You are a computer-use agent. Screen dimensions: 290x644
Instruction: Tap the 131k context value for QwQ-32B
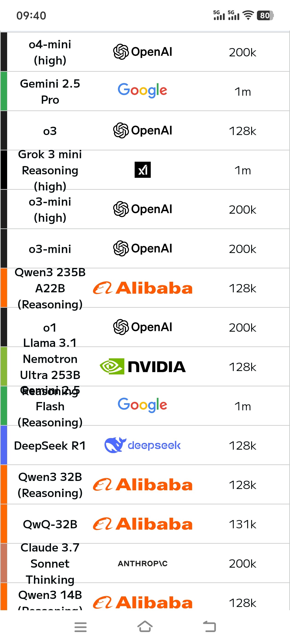pyautogui.click(x=242, y=524)
